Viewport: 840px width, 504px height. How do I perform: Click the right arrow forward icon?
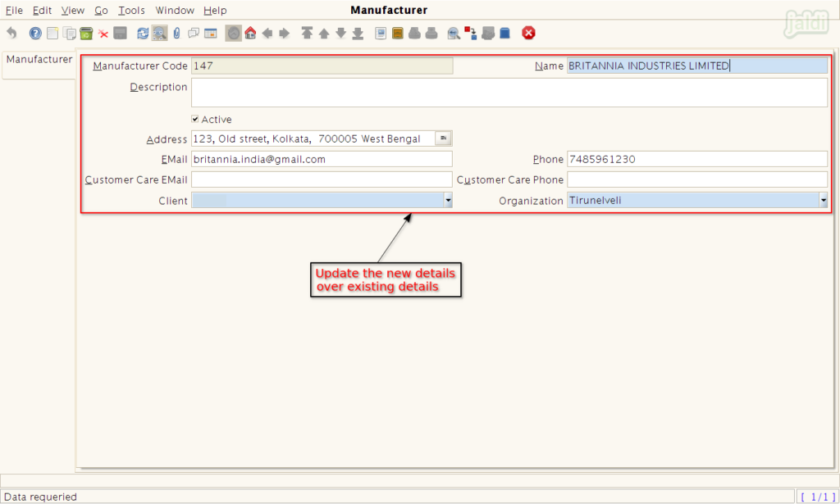[285, 33]
